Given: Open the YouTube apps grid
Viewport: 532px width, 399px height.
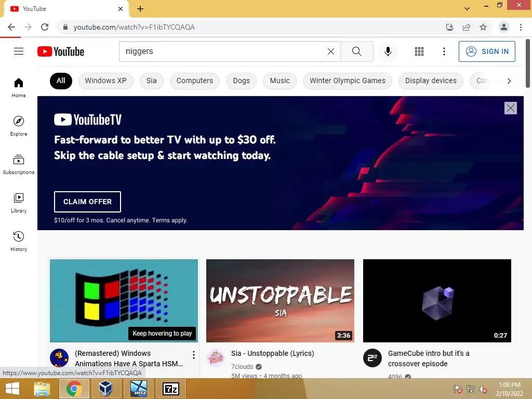Looking at the screenshot, I should tap(419, 51).
